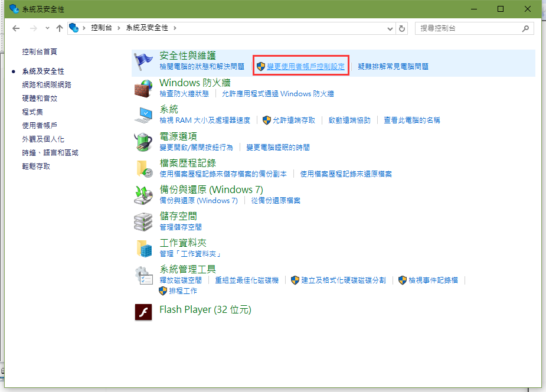Click 允許遠端存取 link
The height and width of the screenshot is (392, 546).
[x=294, y=120]
